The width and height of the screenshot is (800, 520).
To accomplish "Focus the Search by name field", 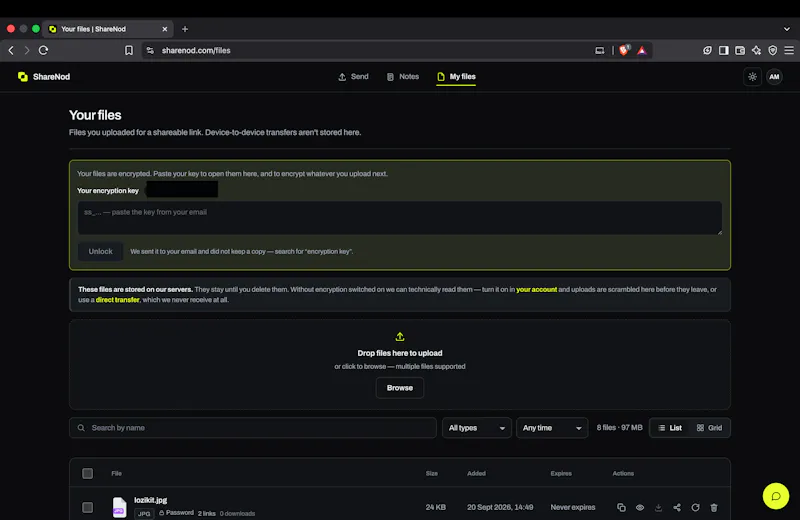I will 253,428.
